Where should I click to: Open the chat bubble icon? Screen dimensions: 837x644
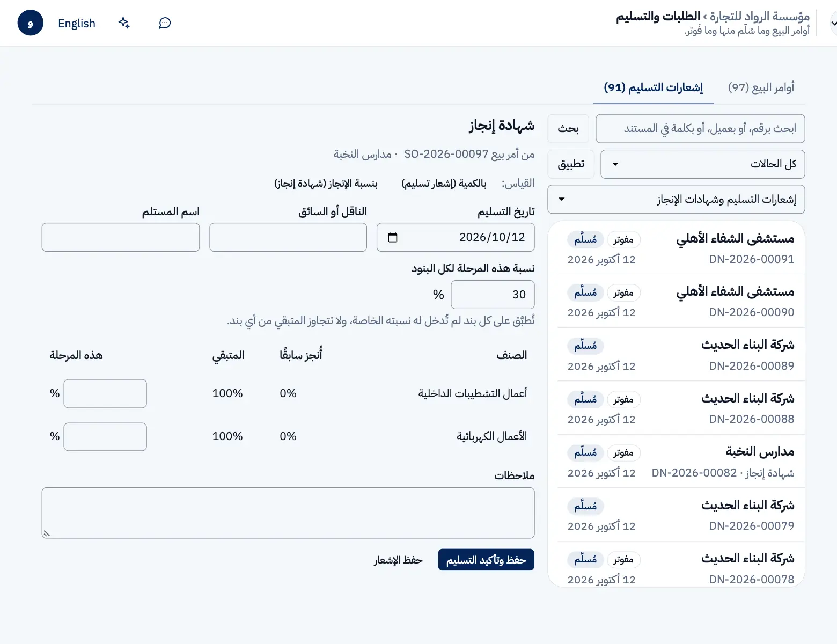pyautogui.click(x=165, y=23)
